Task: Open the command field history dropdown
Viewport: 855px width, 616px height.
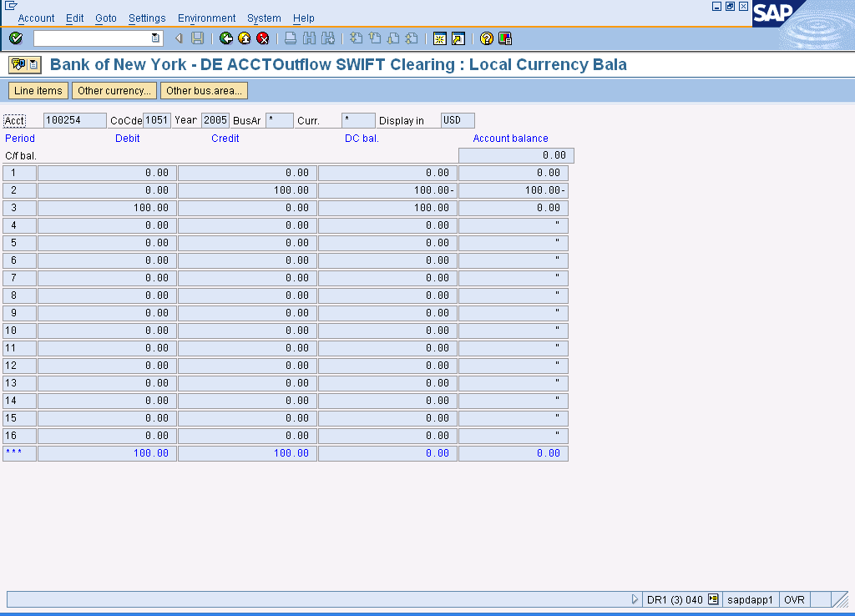Action: pos(155,38)
